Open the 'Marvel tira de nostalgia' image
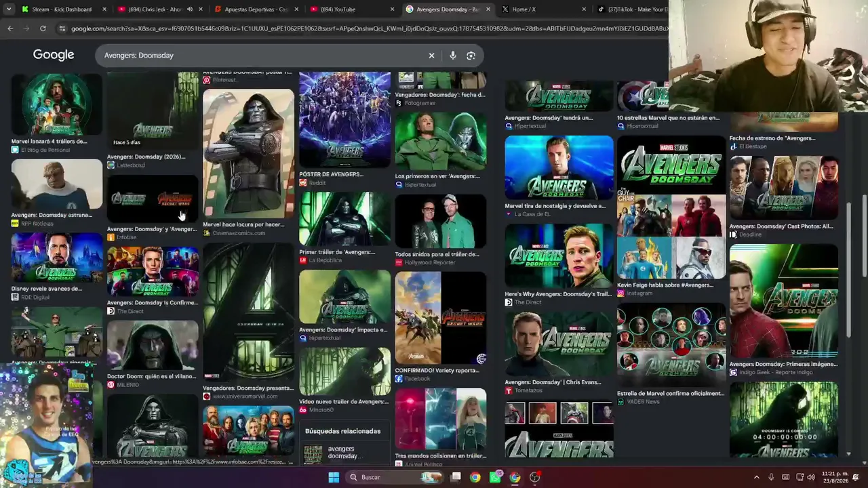868x488 pixels. click(559, 167)
